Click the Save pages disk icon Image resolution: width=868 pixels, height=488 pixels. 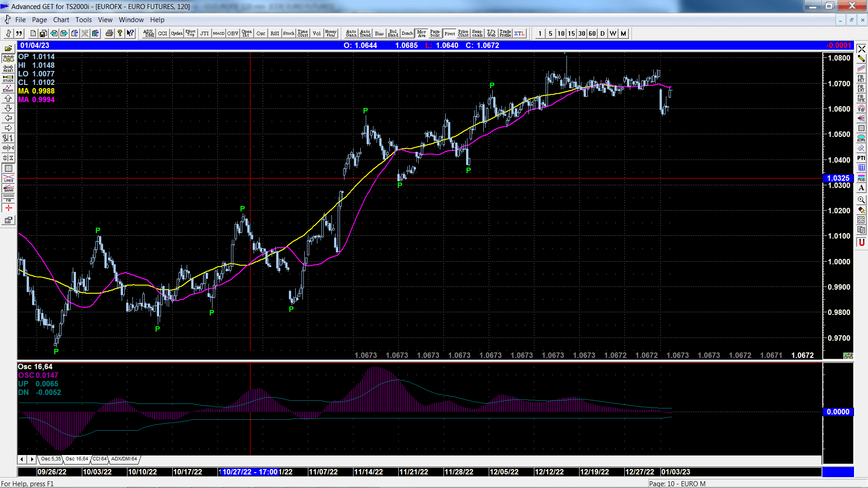click(43, 33)
